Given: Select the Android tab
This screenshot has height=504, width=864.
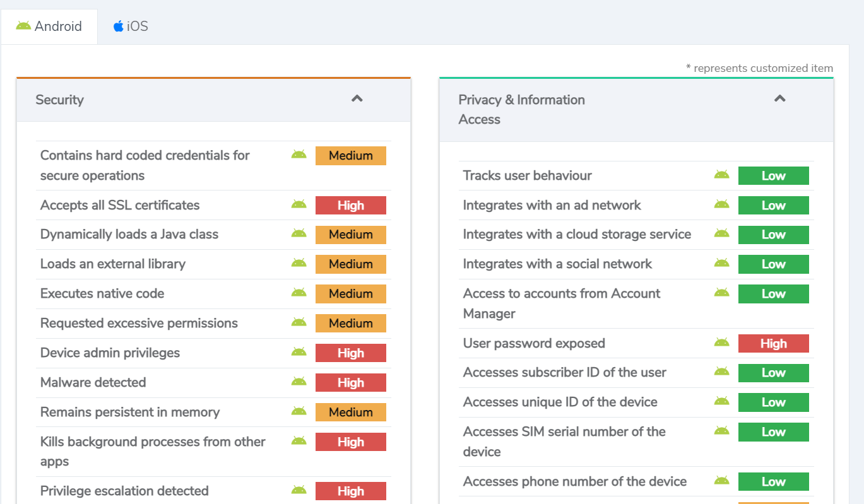Looking at the screenshot, I should pyautogui.click(x=49, y=26).
